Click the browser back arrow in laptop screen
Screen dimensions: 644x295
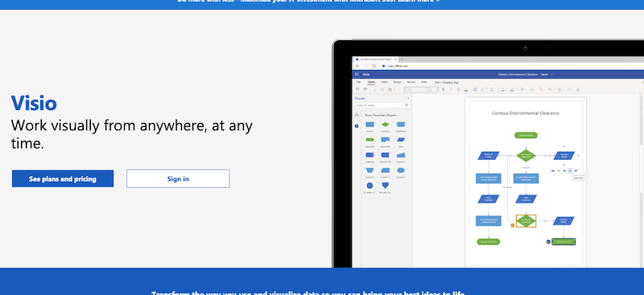pyautogui.click(x=357, y=66)
